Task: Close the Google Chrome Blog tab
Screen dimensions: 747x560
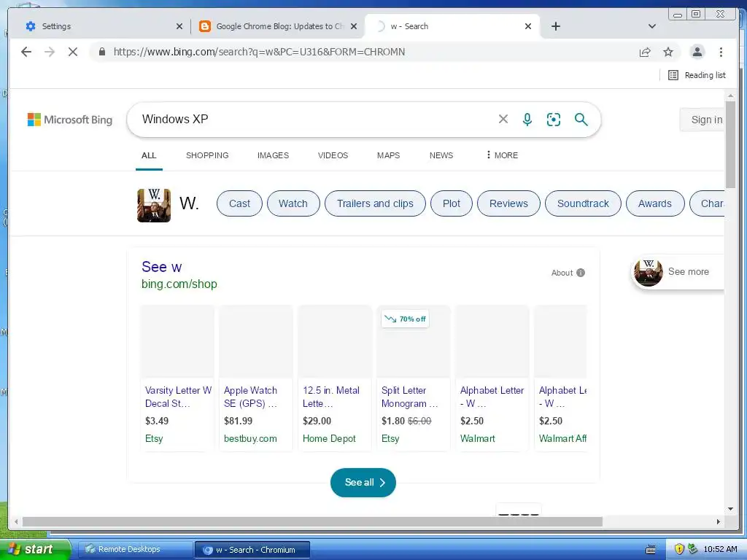Action: coord(354,26)
